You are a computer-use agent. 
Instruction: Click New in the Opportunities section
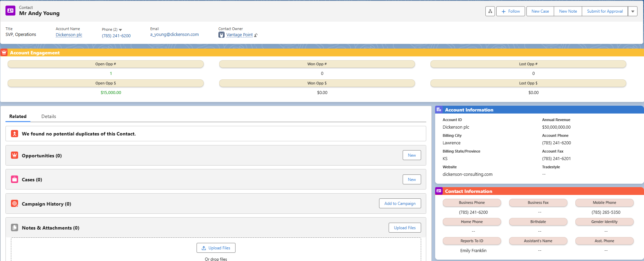[x=412, y=155]
